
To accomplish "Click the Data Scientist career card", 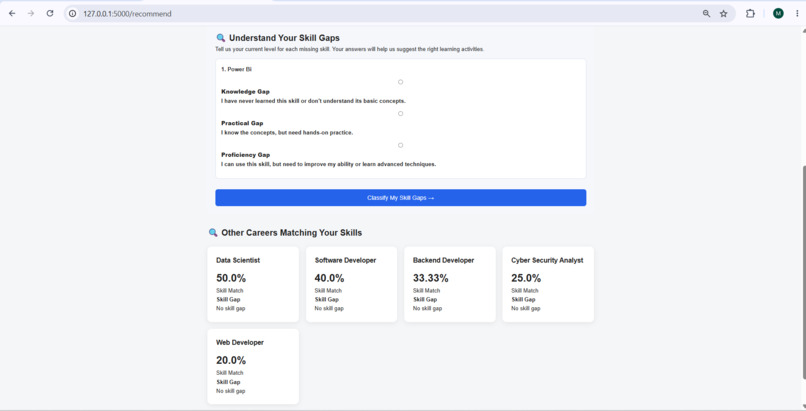I will (x=253, y=284).
